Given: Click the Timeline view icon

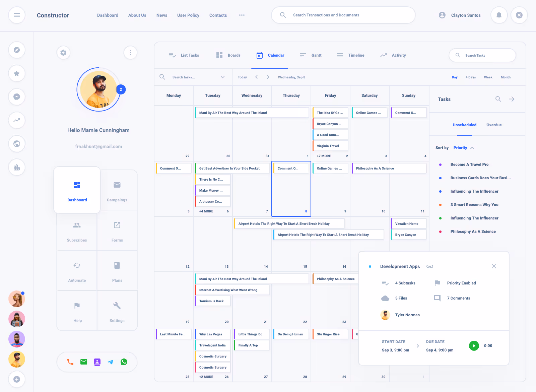Looking at the screenshot, I should [x=339, y=55].
